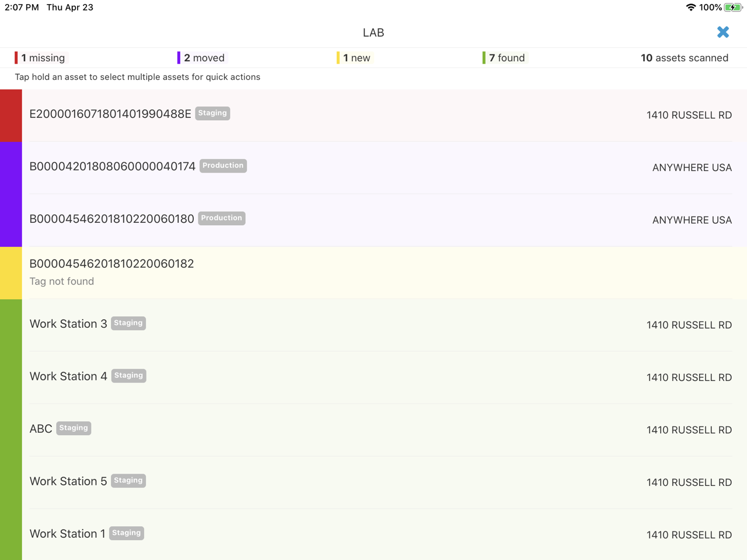The image size is (747, 560).
Task: Open Work Station 4 asset
Action: pos(373,378)
